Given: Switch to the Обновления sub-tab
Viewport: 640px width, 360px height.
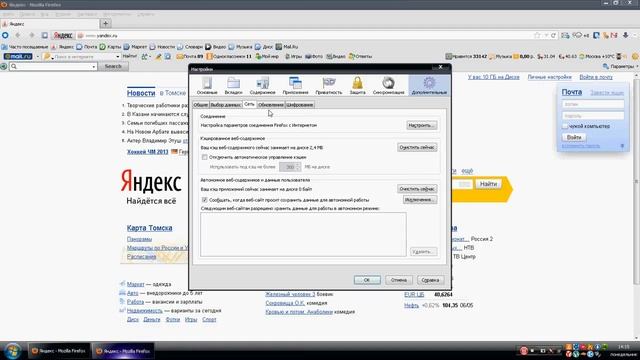Looking at the screenshot, I should [x=271, y=105].
